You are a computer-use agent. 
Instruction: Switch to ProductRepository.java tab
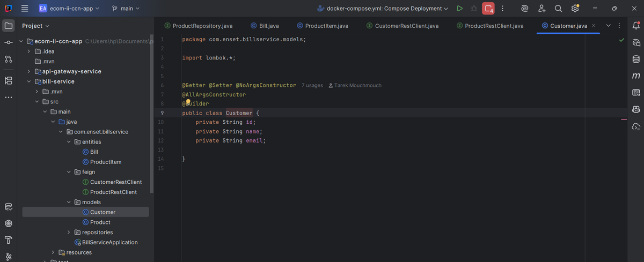tap(198, 26)
